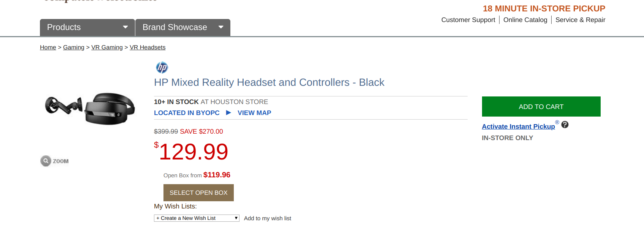This screenshot has height=232, width=644.
Task: Add the headset to cart
Action: tap(541, 107)
